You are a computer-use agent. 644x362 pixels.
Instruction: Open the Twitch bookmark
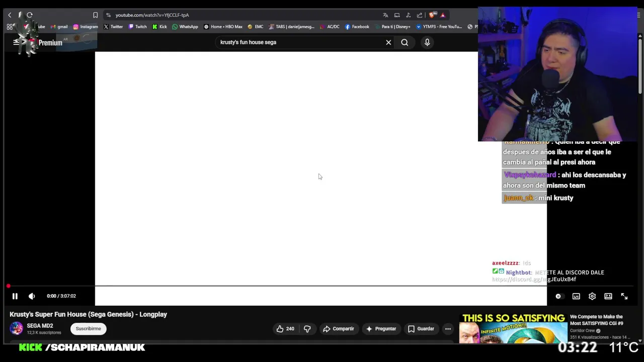[x=138, y=27]
